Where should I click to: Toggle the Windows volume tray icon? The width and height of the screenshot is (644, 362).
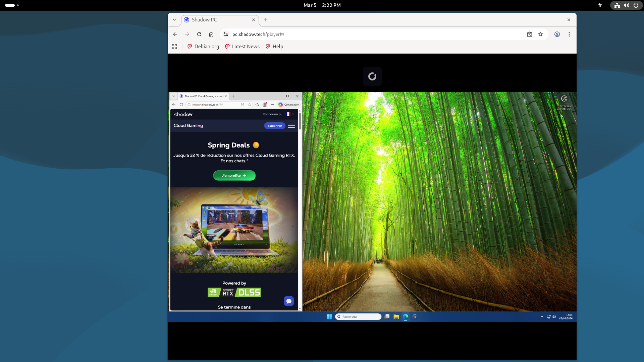(x=554, y=317)
